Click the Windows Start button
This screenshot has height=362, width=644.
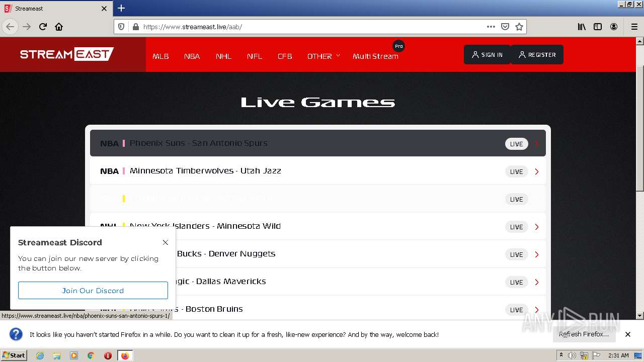click(14, 355)
